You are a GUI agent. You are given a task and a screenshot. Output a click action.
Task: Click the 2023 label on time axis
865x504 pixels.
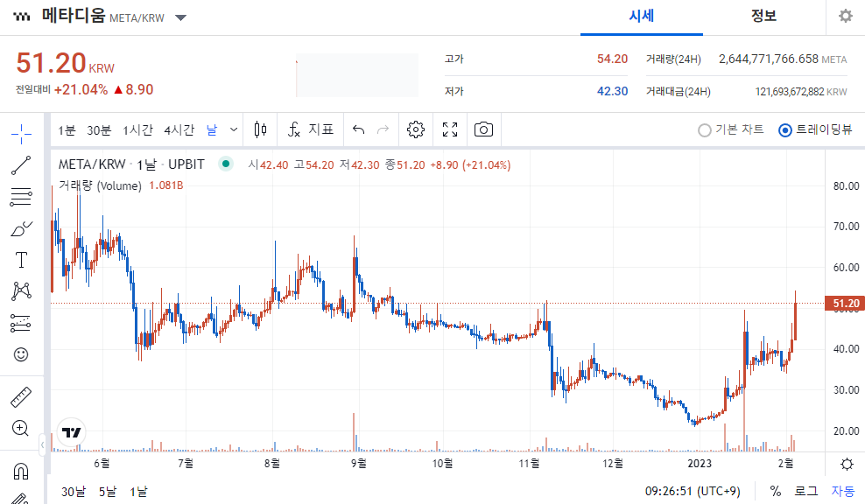(x=700, y=463)
